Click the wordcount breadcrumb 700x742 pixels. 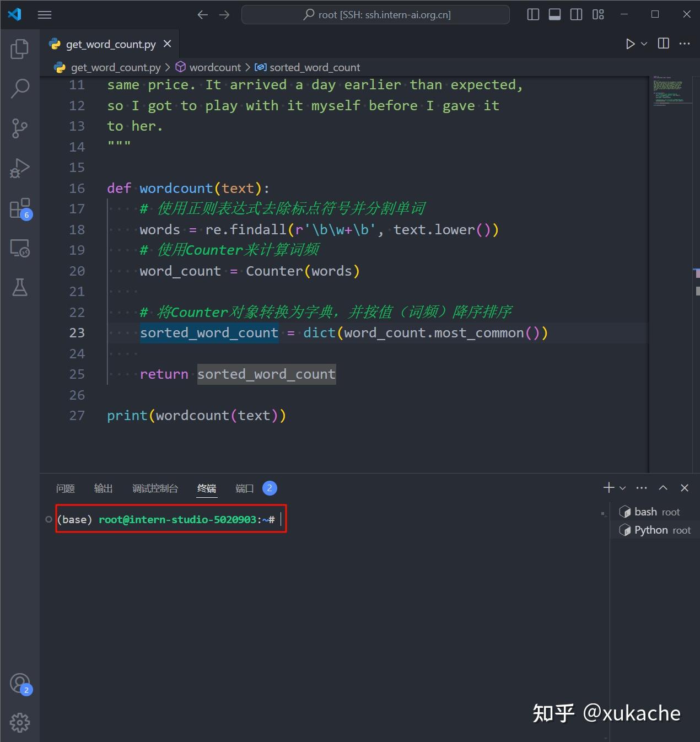click(x=208, y=67)
